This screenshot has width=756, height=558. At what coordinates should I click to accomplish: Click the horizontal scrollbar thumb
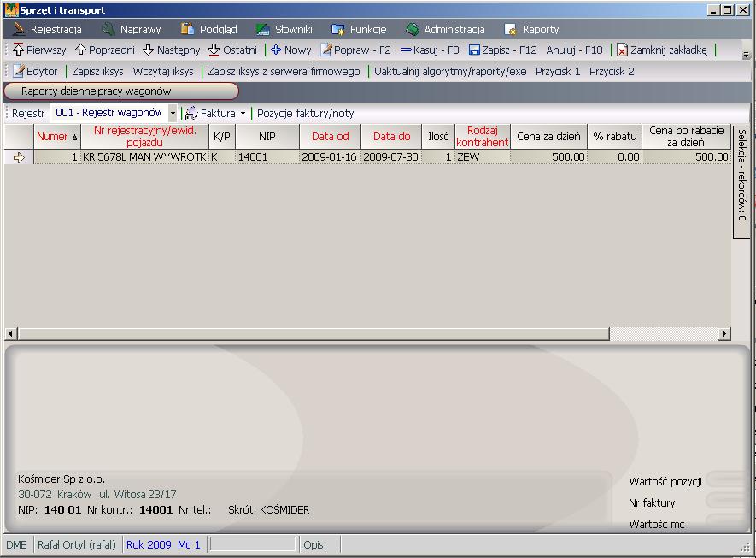pyautogui.click(x=314, y=333)
